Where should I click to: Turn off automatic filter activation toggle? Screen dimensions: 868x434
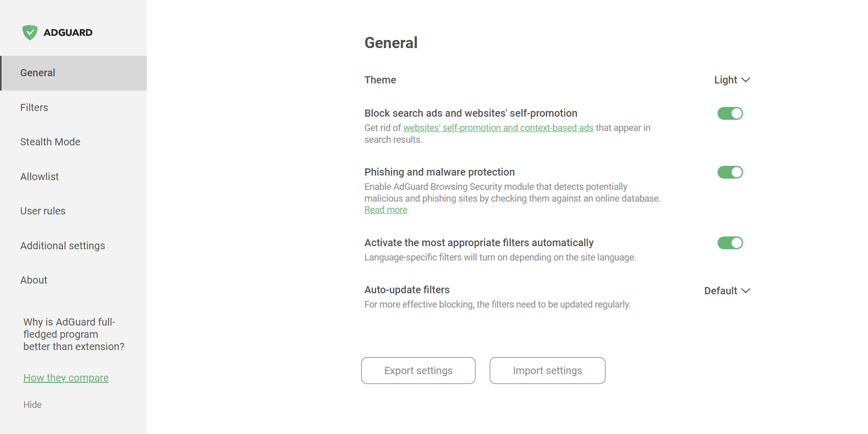(x=730, y=243)
